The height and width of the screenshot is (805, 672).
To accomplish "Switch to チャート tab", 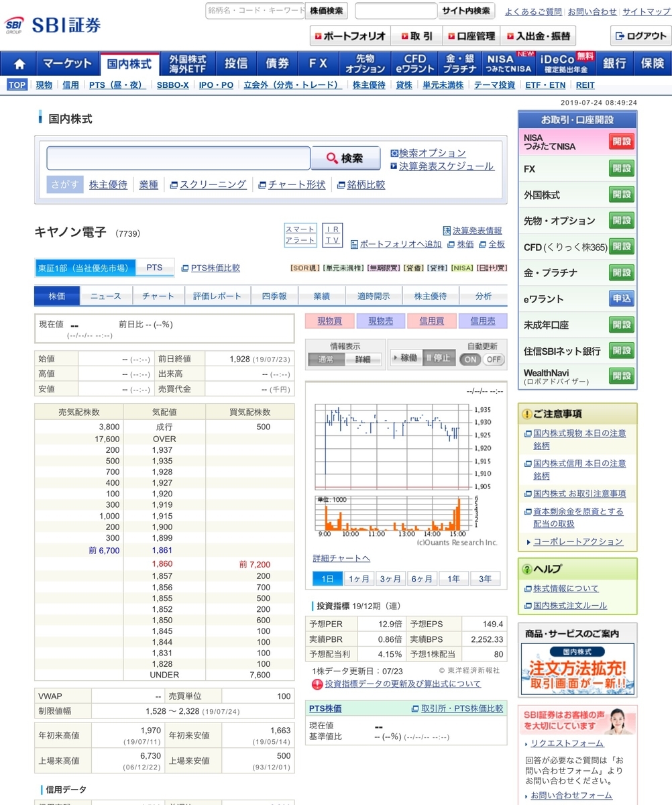I will tap(158, 296).
